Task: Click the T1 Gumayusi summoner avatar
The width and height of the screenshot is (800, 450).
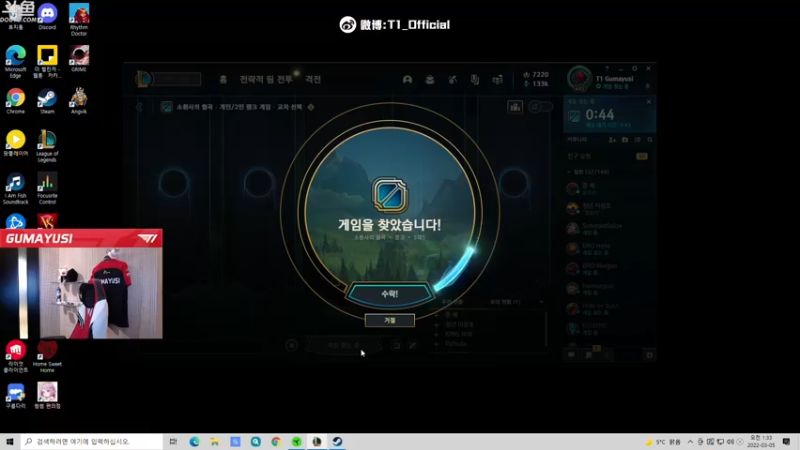Action: (580, 79)
